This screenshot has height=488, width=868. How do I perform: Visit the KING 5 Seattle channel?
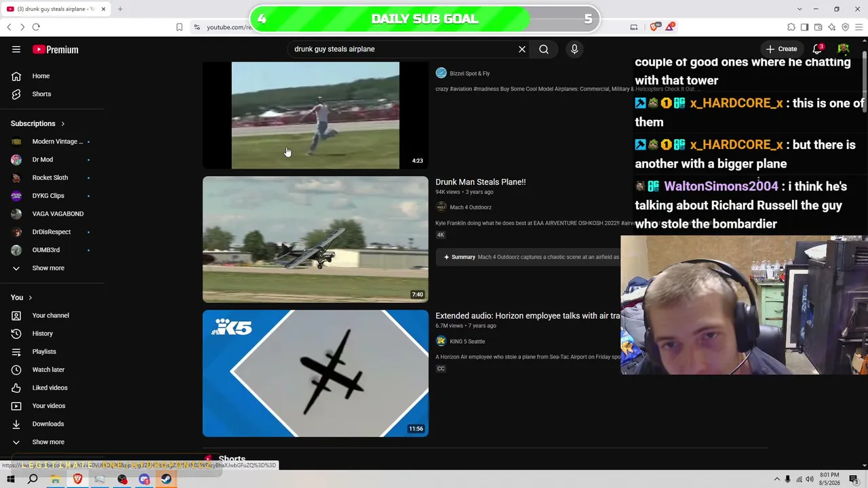click(467, 342)
